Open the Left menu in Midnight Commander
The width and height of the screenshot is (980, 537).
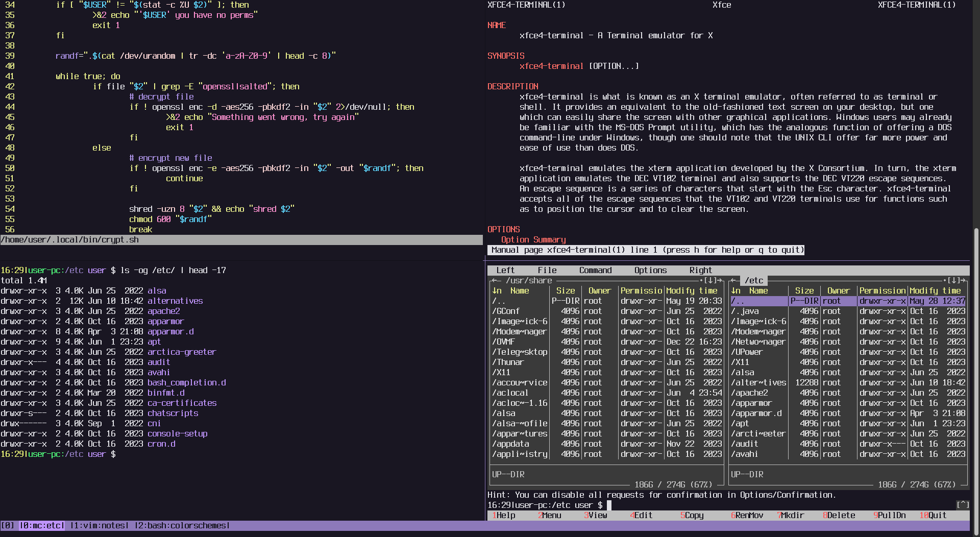point(505,270)
